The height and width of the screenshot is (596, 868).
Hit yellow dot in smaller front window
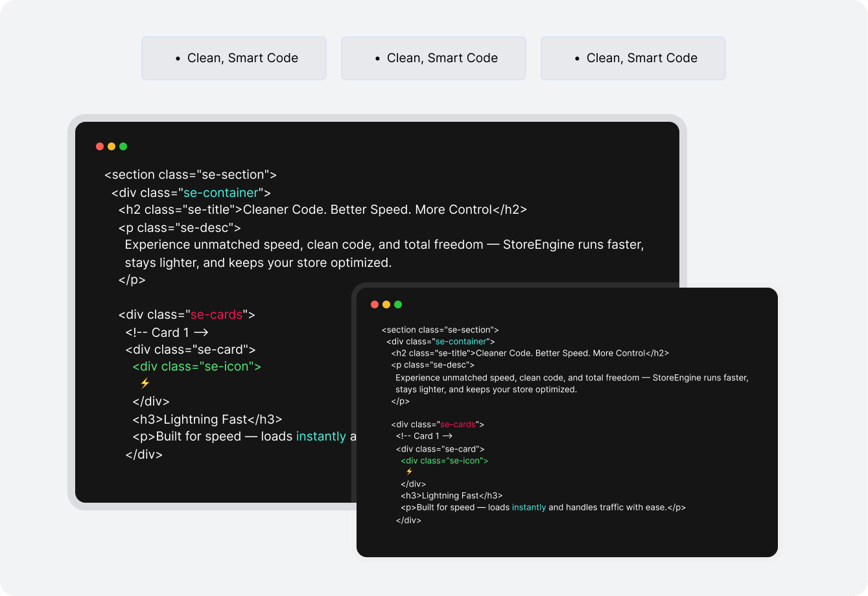386,304
